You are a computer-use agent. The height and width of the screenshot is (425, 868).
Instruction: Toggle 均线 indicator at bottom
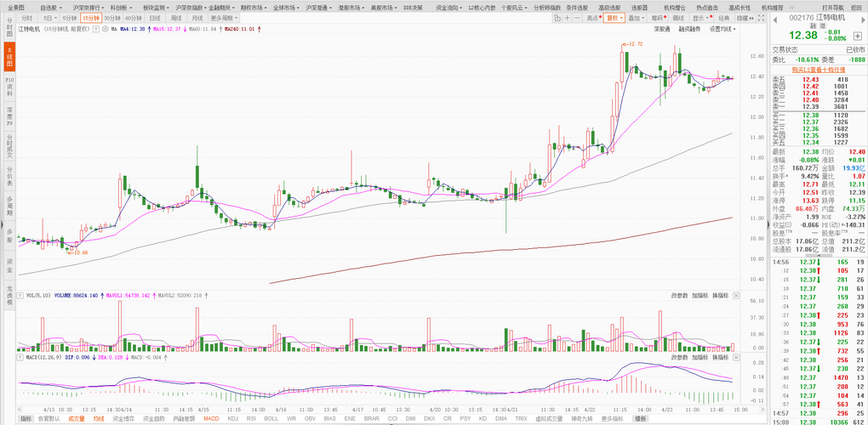(99, 419)
